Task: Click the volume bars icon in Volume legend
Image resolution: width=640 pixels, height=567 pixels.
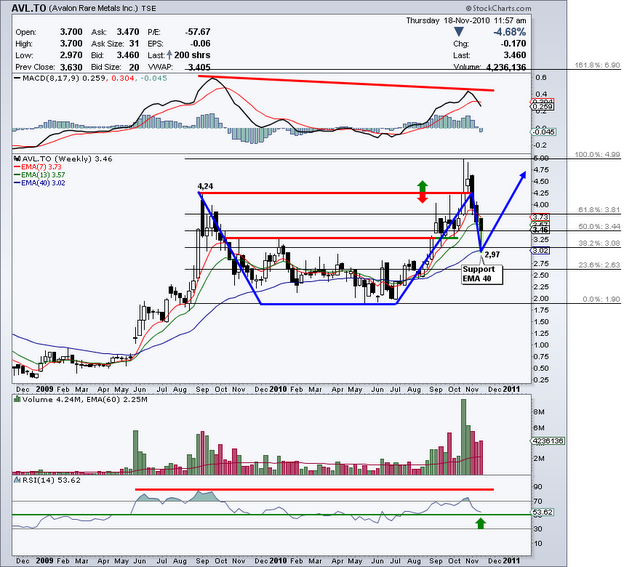Action: tap(17, 399)
